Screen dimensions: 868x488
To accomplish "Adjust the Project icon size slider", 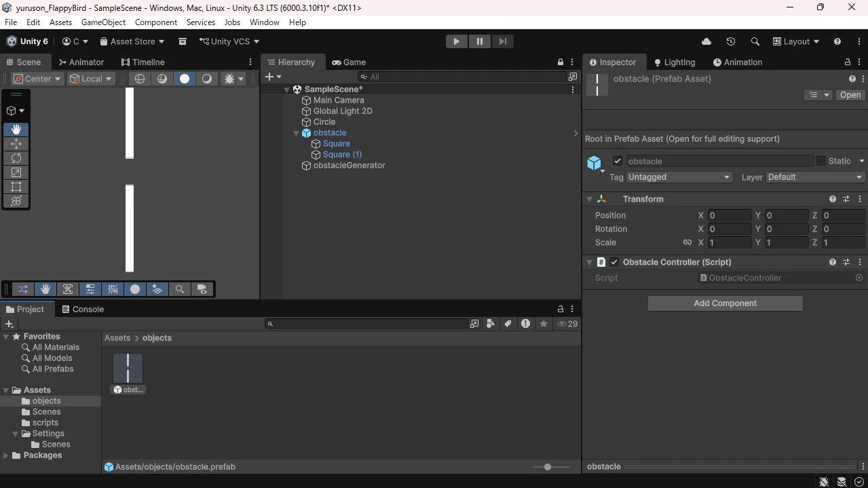I will point(551,467).
